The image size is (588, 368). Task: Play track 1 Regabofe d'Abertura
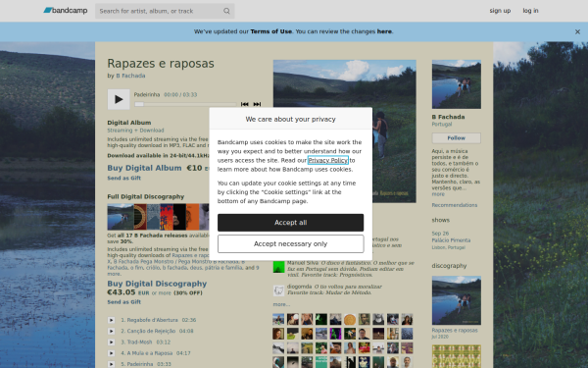tap(111, 320)
